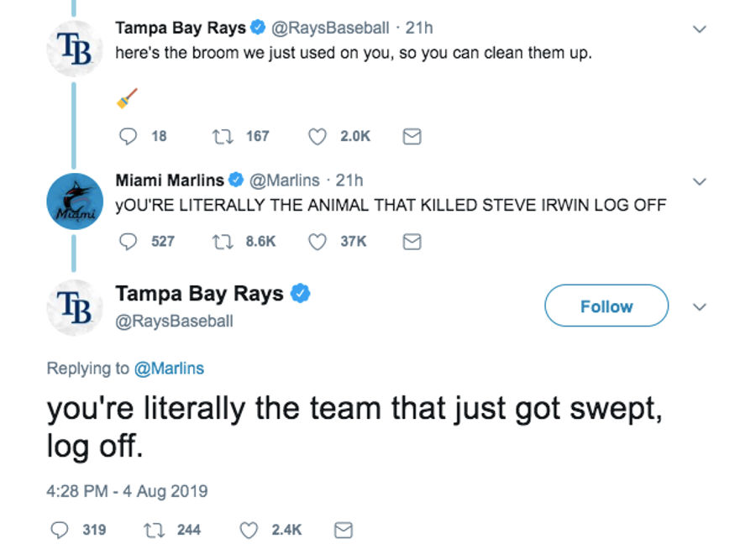Open the dropdown chevron beside Follow button
Screen dimensions: 756x549
699,306
